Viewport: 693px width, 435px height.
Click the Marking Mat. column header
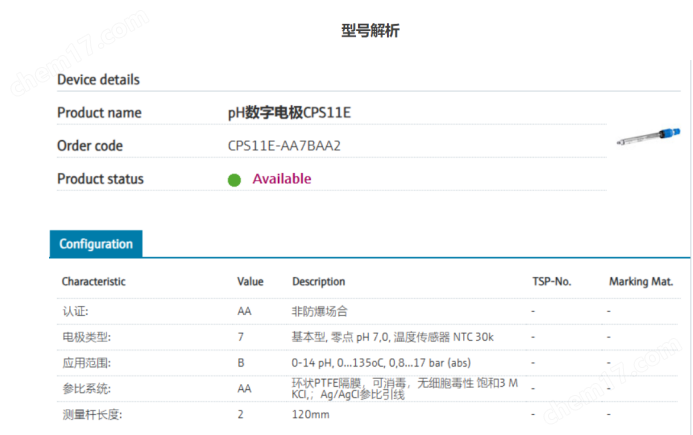pyautogui.click(x=641, y=281)
